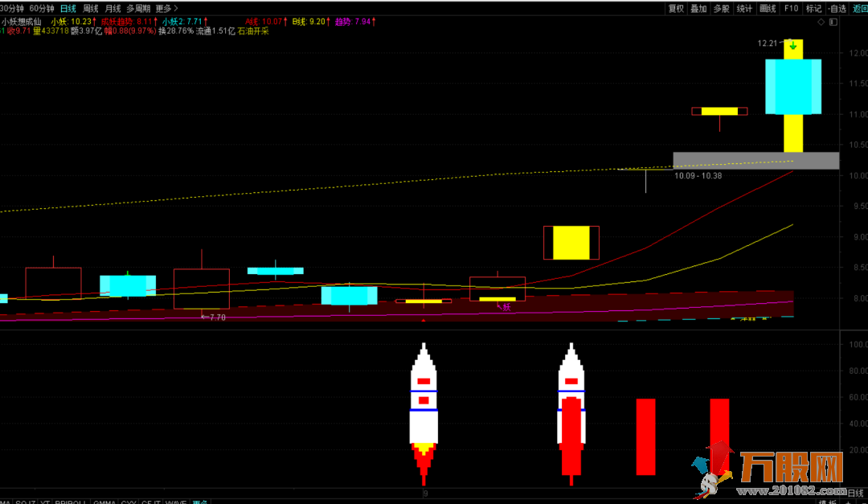Viewport: 868px width, 504px height.
Task: Click the 成妖趋势: 8.11 value
Action: coord(129,22)
